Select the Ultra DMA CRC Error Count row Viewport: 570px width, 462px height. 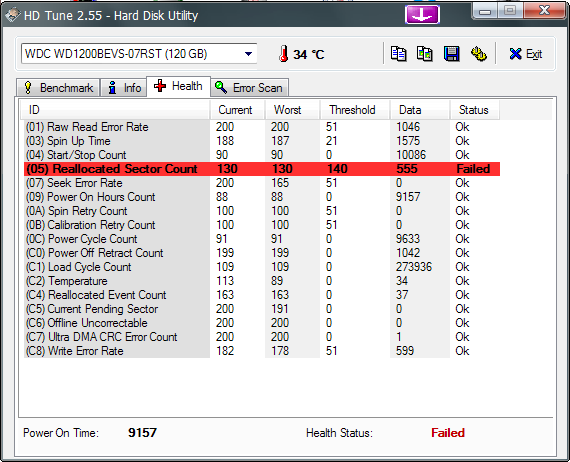[x=262, y=337]
